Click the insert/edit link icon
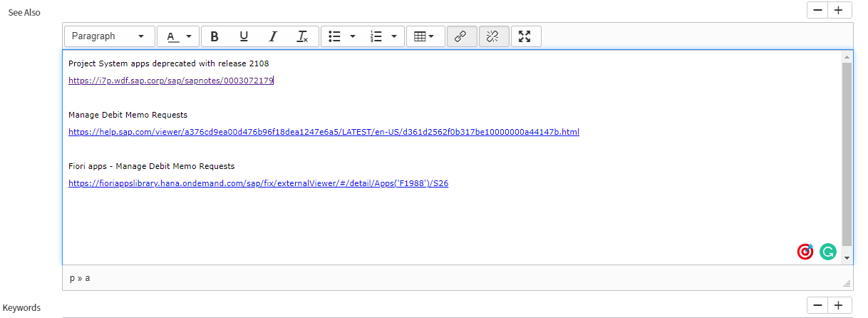The height and width of the screenshot is (318, 868). click(x=460, y=36)
